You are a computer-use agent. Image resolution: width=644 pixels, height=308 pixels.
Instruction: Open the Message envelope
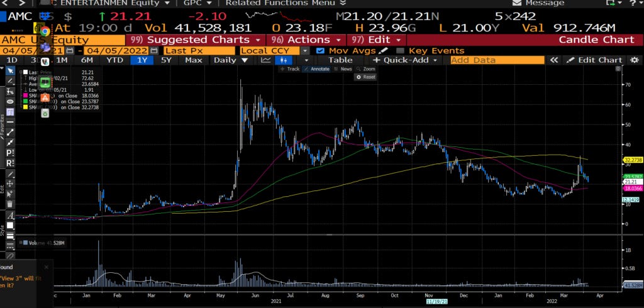click(517, 3)
